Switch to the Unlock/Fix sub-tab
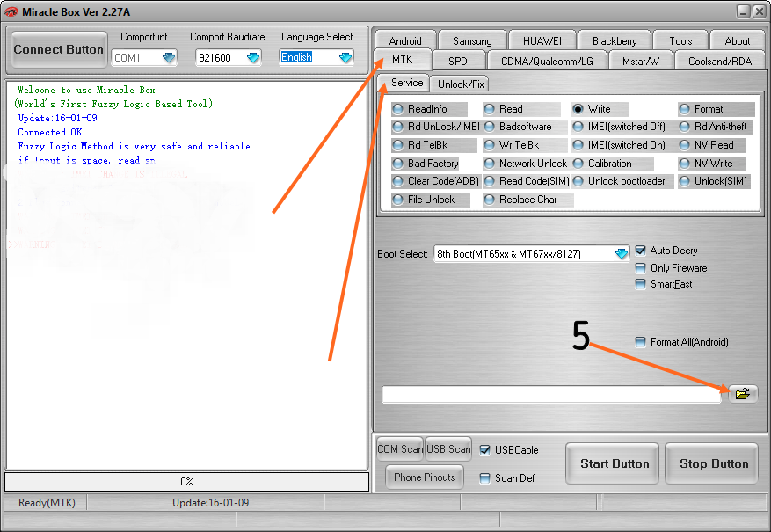The image size is (771, 532). coord(461,84)
